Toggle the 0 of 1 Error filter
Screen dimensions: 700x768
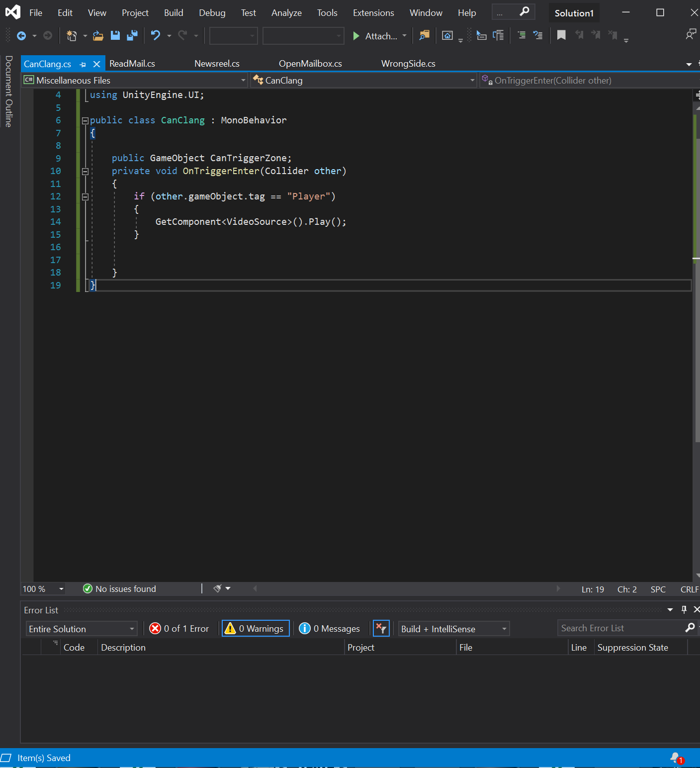coord(179,629)
